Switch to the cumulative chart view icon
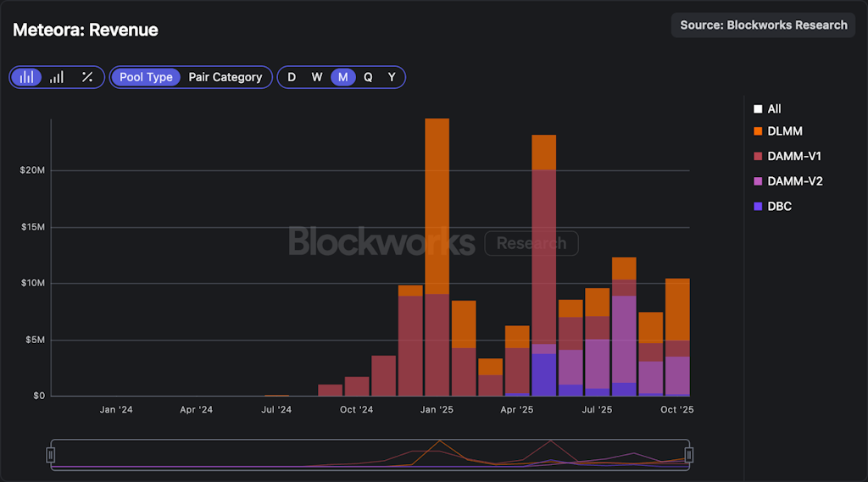This screenshot has height=482, width=868. [x=57, y=77]
